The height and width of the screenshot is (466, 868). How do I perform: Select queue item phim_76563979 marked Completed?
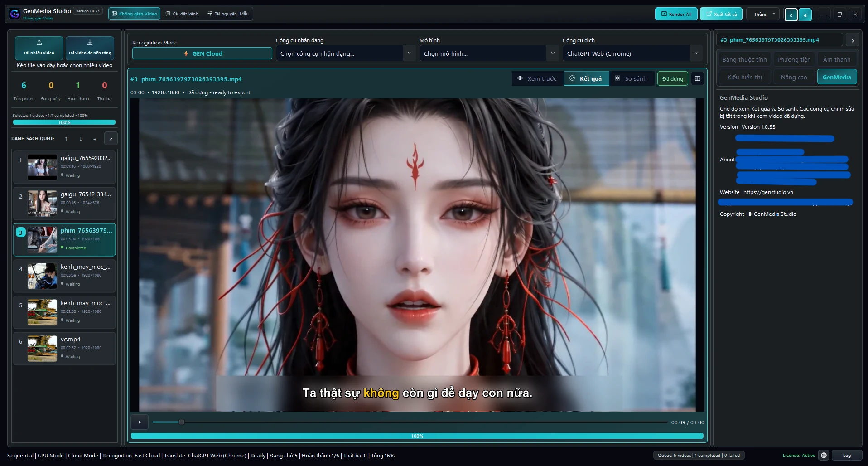pos(64,239)
